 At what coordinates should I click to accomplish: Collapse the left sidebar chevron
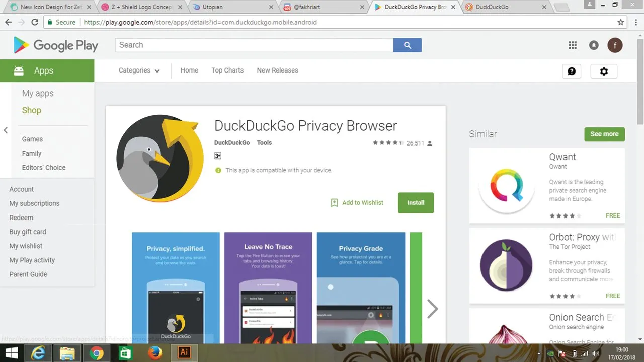[x=6, y=130]
